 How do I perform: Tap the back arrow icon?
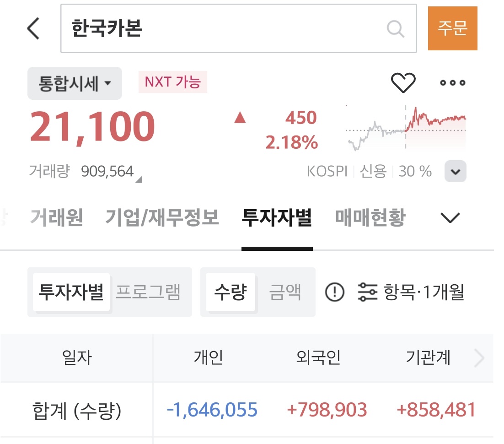pyautogui.click(x=33, y=28)
